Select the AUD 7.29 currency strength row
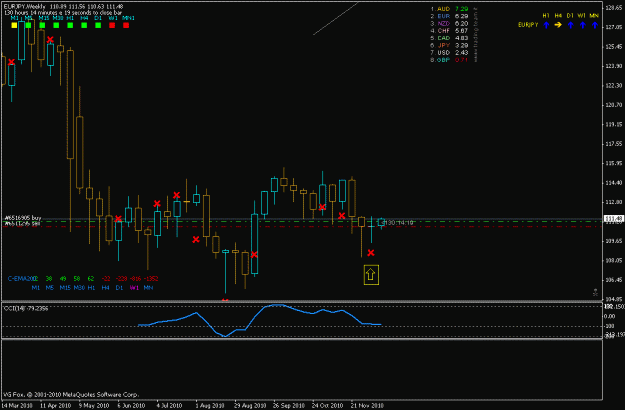Screen dimensions: 625x410 tap(449, 9)
